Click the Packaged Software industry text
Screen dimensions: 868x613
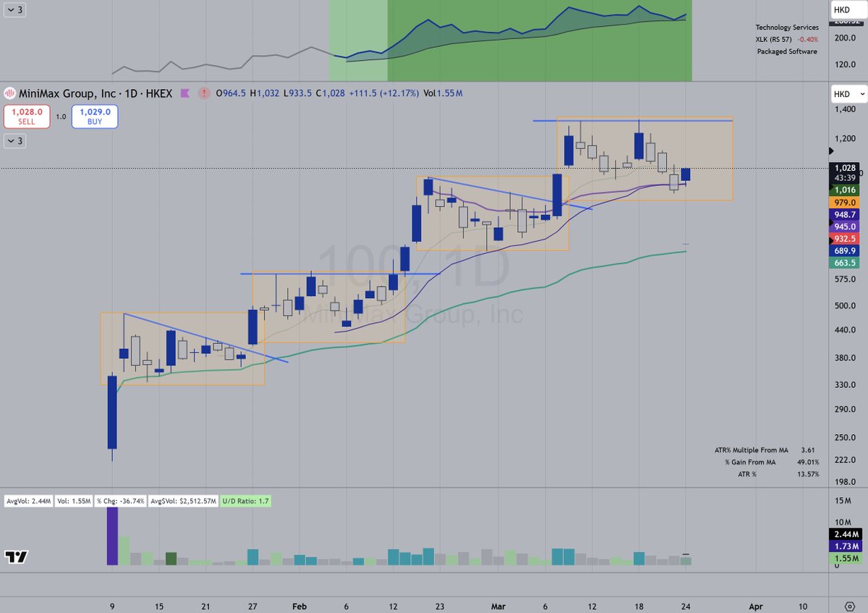click(787, 51)
